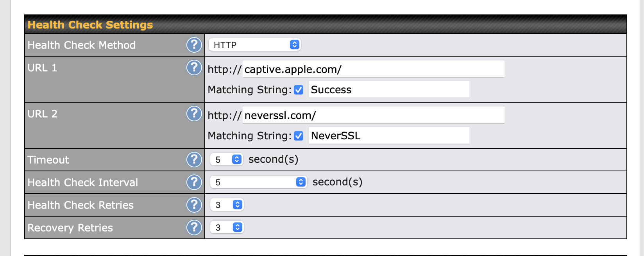Viewport: 644px width, 256px height.
Task: Open help for Health Check Method
Action: 194,45
